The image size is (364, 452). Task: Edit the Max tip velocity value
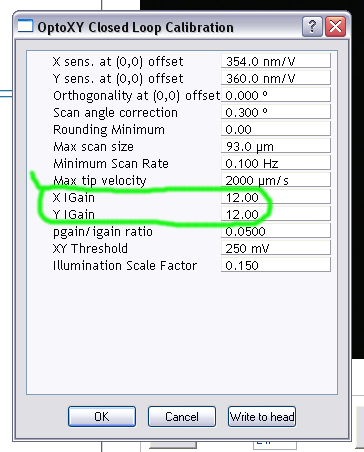pos(276,180)
